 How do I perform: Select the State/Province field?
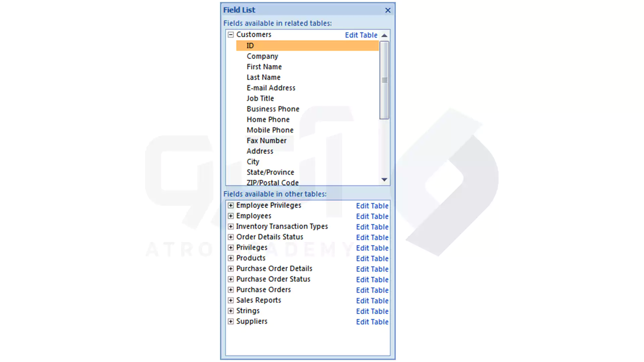coord(270,172)
